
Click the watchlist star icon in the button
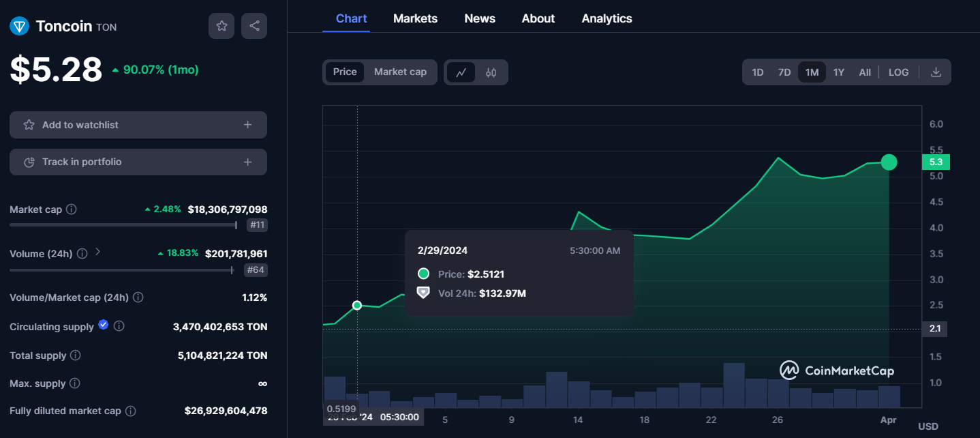tap(29, 125)
